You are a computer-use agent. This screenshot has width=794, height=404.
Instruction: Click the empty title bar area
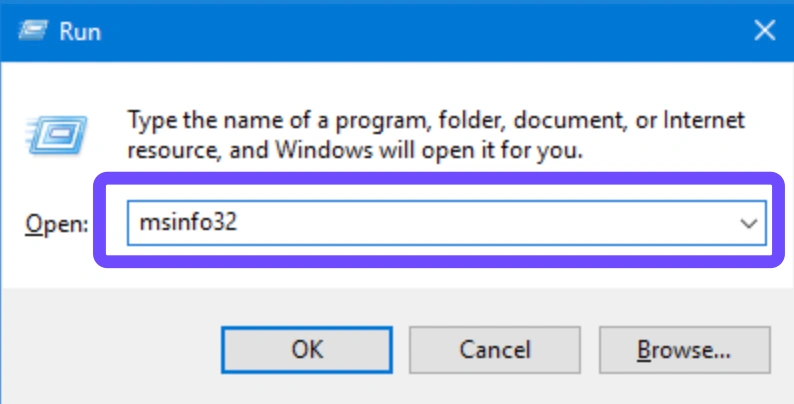[400, 30]
